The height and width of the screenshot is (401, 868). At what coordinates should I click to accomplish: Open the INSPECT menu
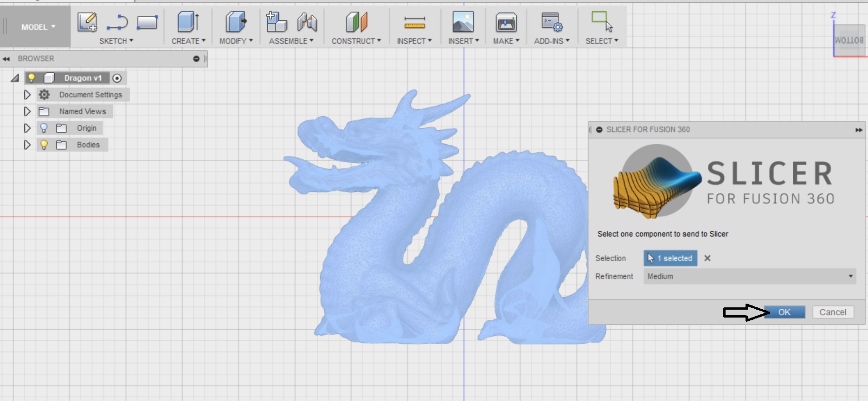[x=414, y=41]
